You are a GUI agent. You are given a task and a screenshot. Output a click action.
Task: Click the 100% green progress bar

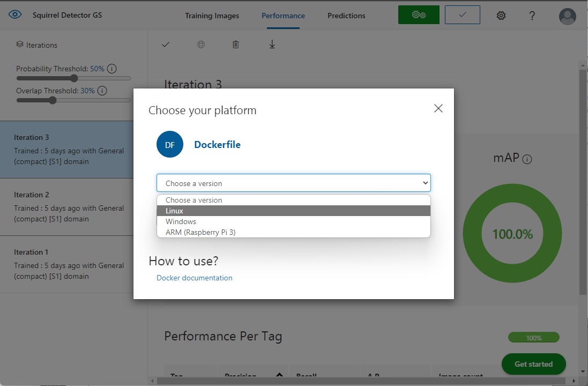tap(534, 338)
